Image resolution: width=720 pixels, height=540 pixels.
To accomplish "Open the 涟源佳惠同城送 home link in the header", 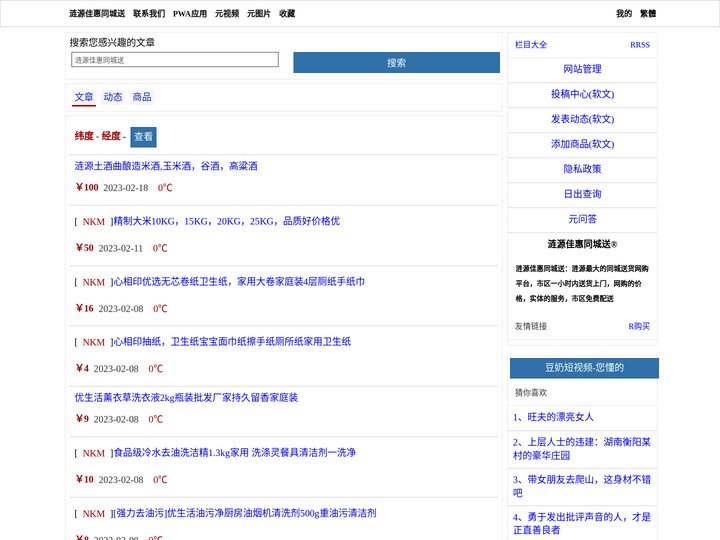I will 97,13.
